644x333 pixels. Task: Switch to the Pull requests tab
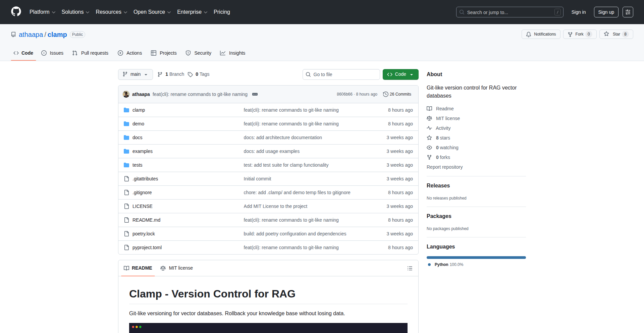90,53
